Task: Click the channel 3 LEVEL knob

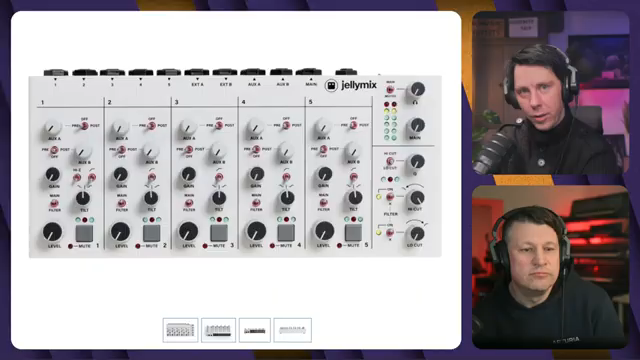Action: (x=188, y=232)
